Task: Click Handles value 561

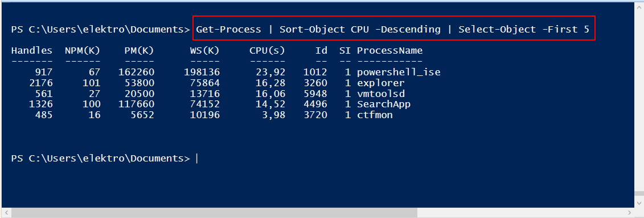Action: 43,94
